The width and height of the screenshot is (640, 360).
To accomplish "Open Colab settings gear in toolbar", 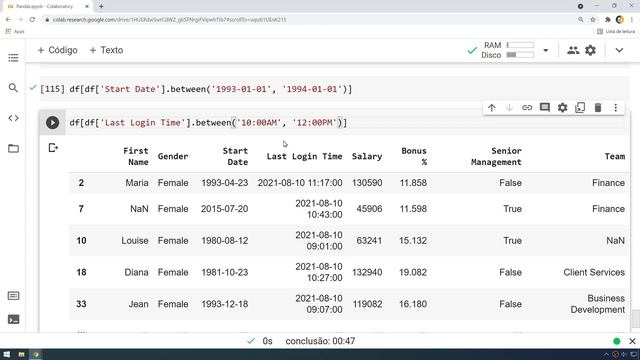I will (590, 50).
